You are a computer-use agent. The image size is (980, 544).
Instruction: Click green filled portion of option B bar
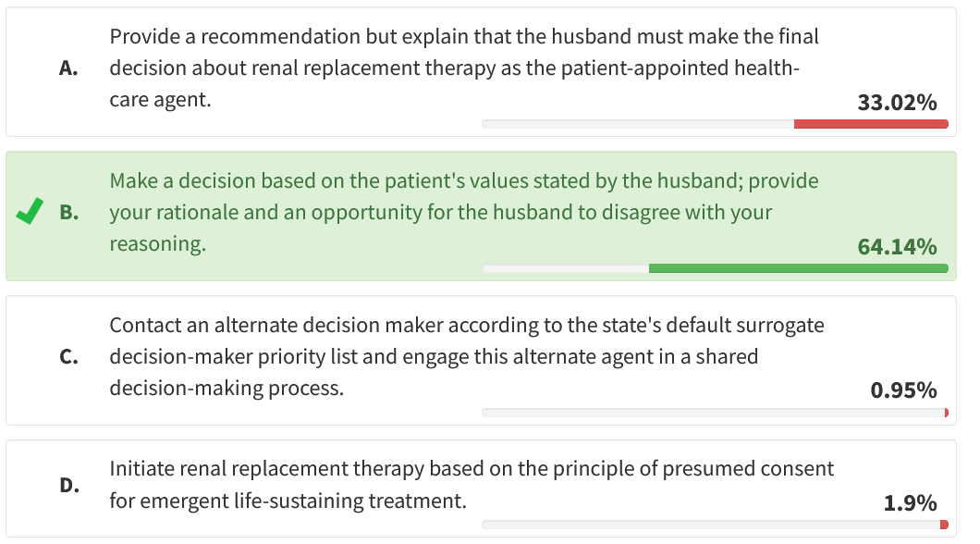pos(798,268)
